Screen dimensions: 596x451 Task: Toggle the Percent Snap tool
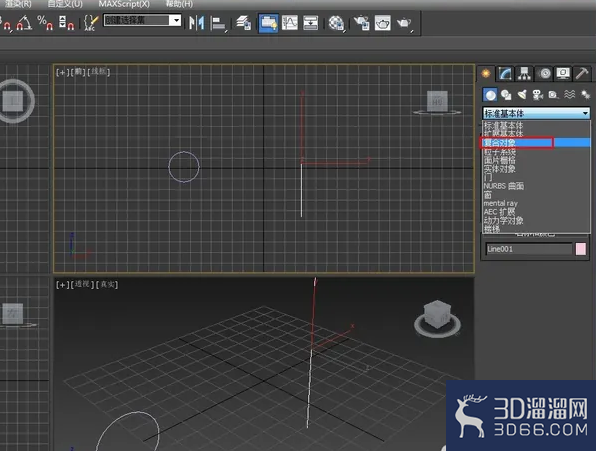tap(45, 23)
